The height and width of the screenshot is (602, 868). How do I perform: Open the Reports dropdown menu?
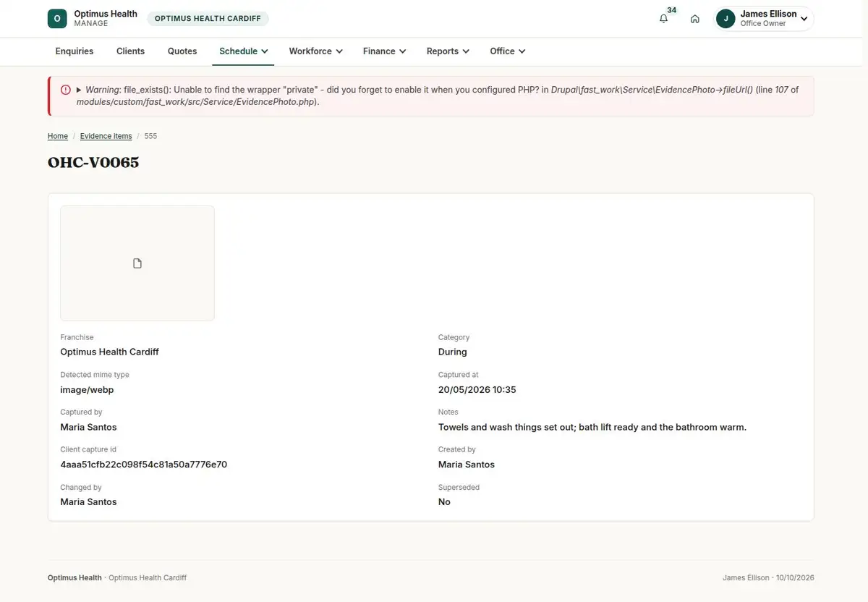pyautogui.click(x=448, y=51)
